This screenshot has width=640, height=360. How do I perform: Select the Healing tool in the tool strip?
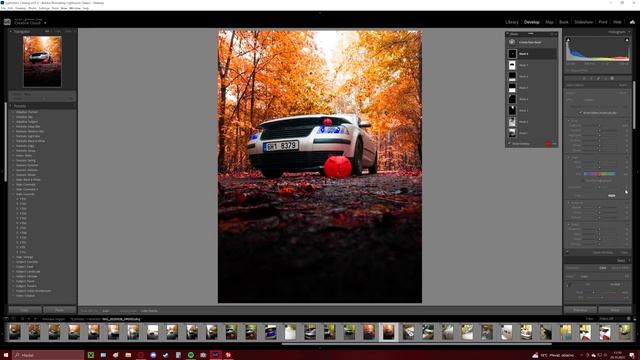pos(598,78)
